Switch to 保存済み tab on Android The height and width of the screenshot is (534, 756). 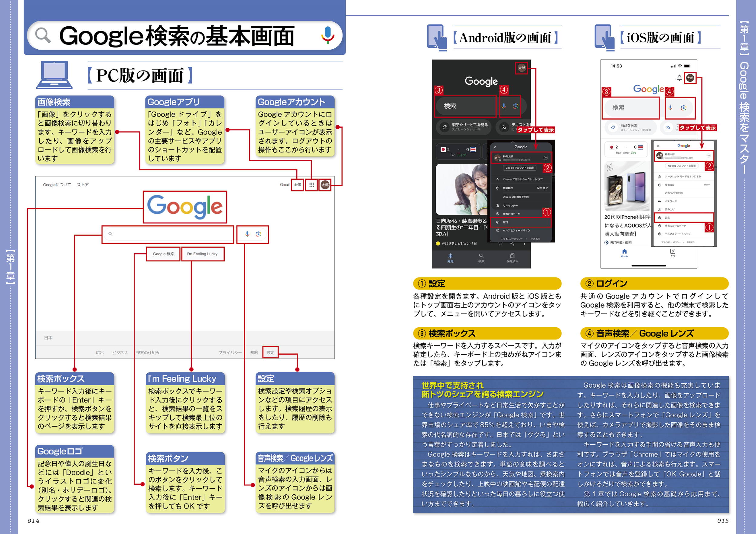pyautogui.click(x=512, y=258)
